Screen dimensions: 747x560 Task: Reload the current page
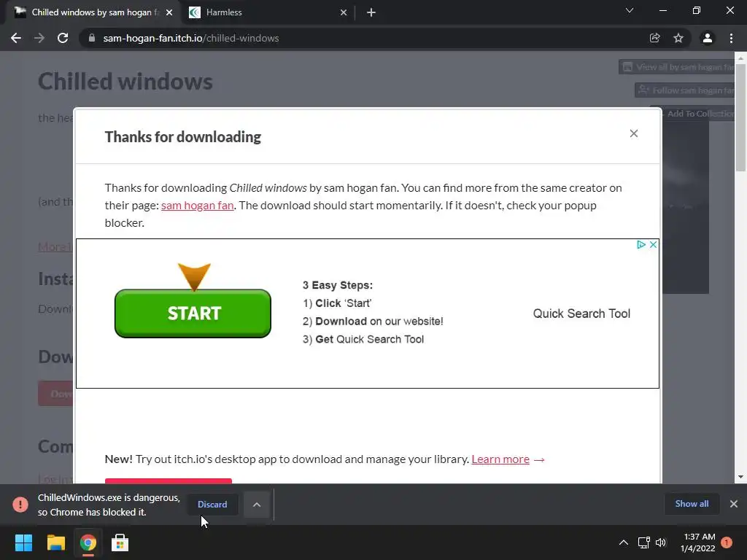[63, 38]
